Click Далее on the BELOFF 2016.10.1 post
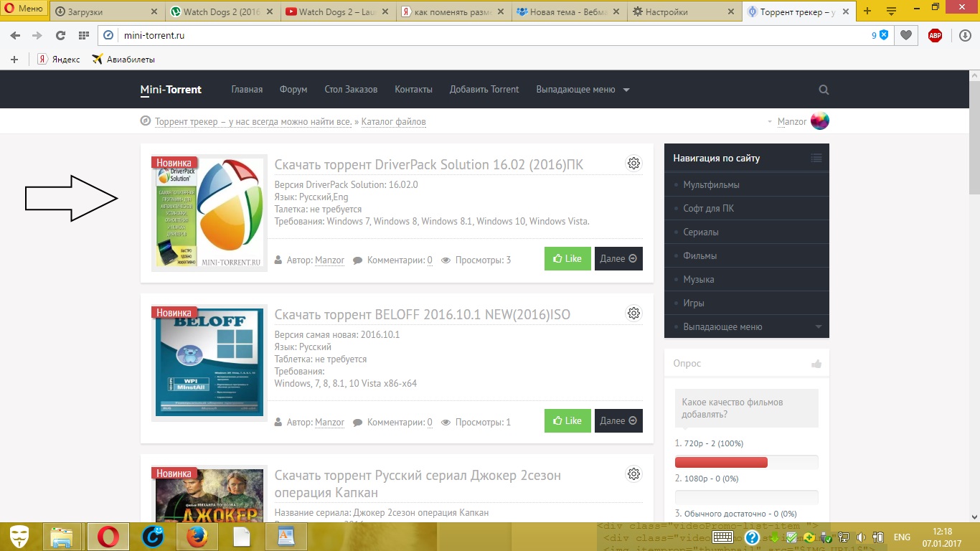Viewport: 980px width, 551px height. [618, 421]
